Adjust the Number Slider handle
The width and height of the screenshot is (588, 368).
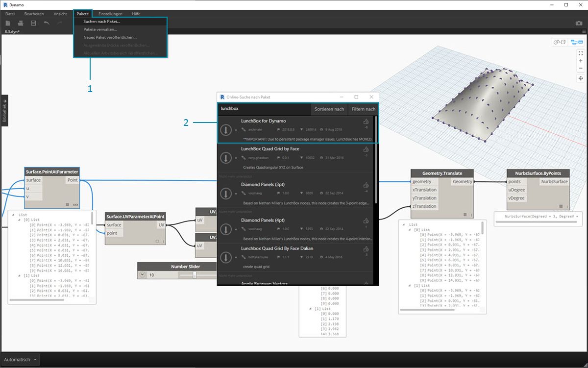click(195, 275)
